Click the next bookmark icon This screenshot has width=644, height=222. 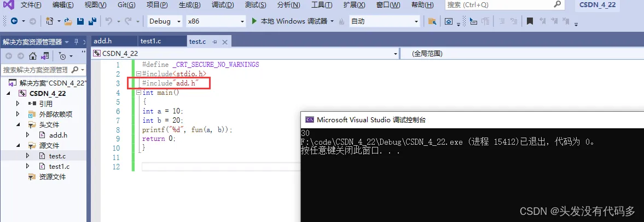pos(554,21)
